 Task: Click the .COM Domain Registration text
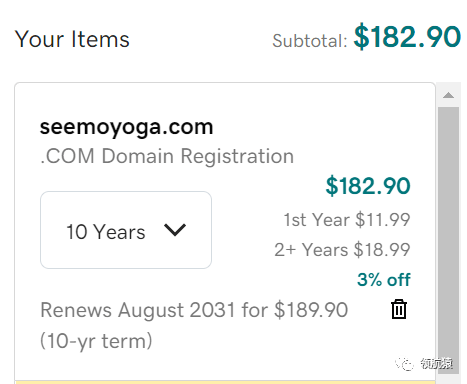coord(167,156)
